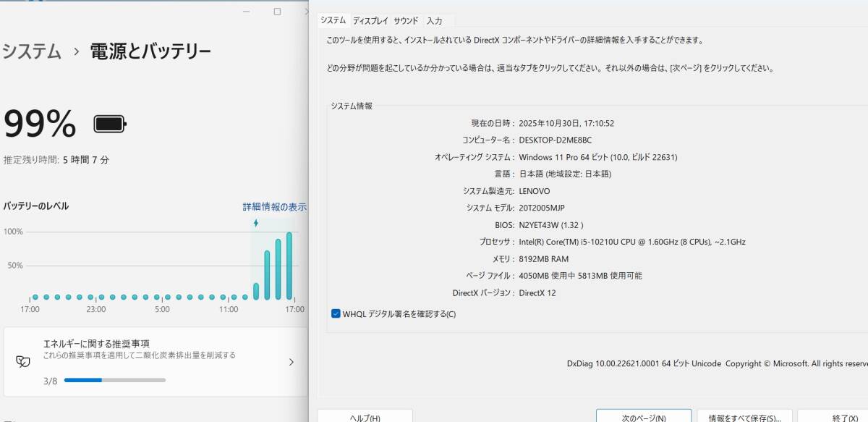868x422 pixels.
Task: Click the battery icon next to 99%
Action: 109,124
